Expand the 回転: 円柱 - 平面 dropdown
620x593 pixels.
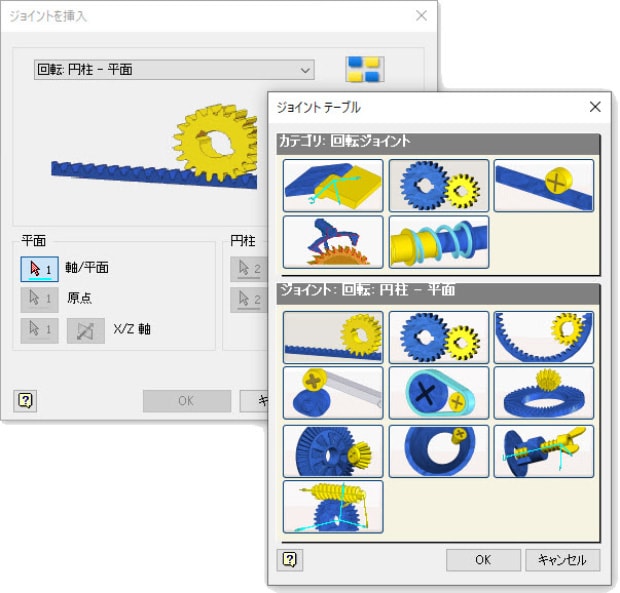point(174,70)
